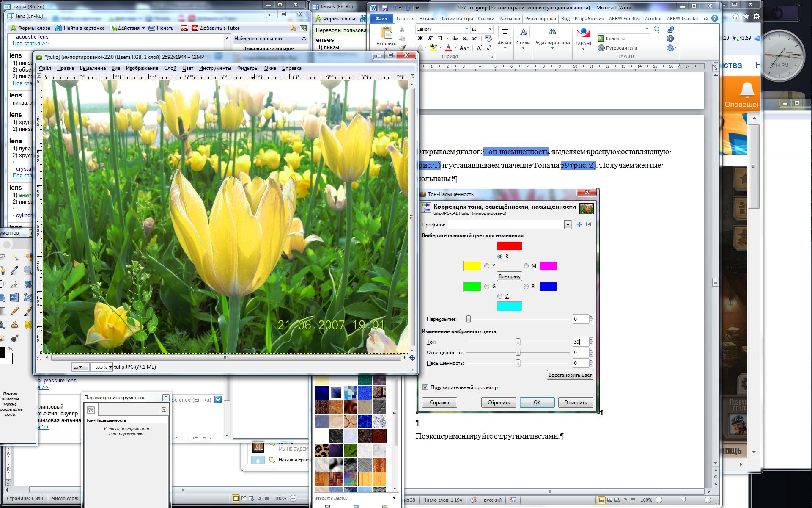The image size is (812, 508).
Task: Click the Cut scissors icon in Word
Action: (402, 29)
